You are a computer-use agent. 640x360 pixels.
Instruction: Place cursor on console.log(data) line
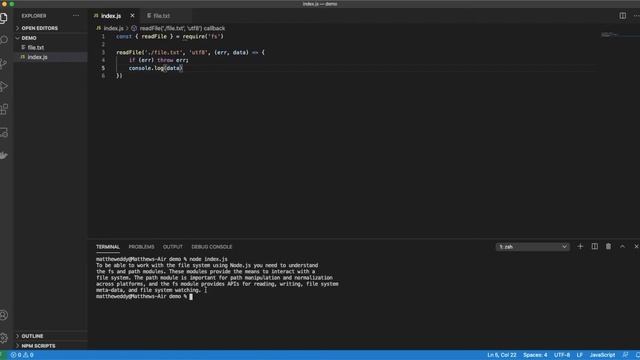pyautogui.click(x=156, y=68)
